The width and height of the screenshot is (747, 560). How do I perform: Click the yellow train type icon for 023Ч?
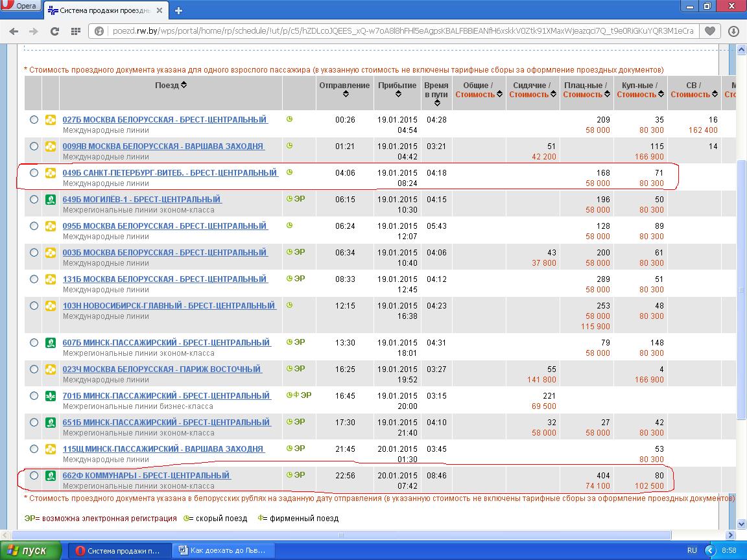[51, 369]
